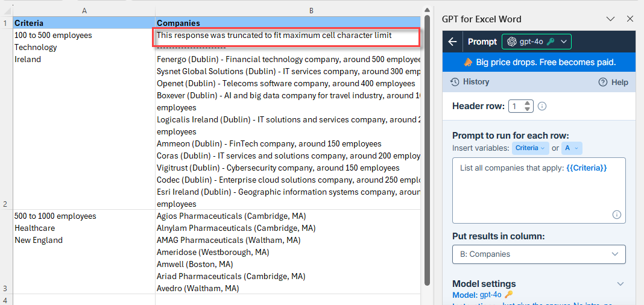The height and width of the screenshot is (305, 644).
Task: Open the History panel
Action: 470,82
